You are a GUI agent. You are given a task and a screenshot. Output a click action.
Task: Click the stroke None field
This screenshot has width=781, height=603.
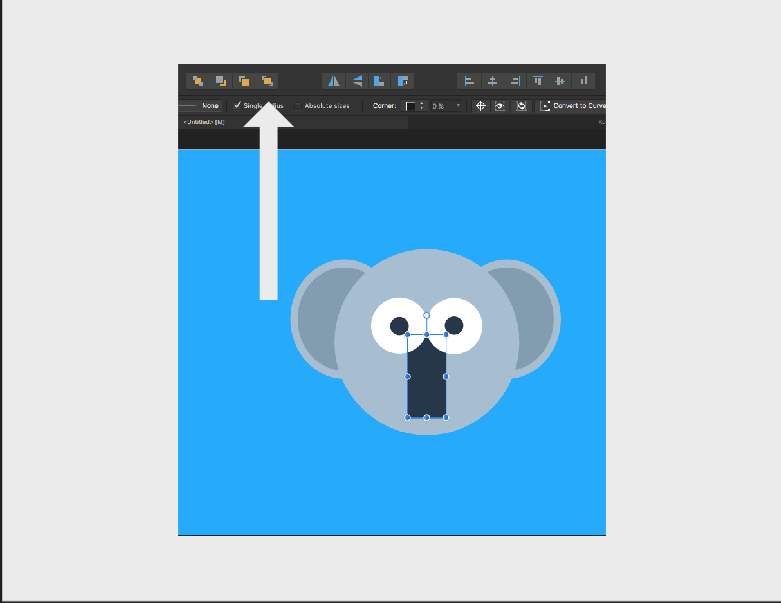(x=199, y=106)
